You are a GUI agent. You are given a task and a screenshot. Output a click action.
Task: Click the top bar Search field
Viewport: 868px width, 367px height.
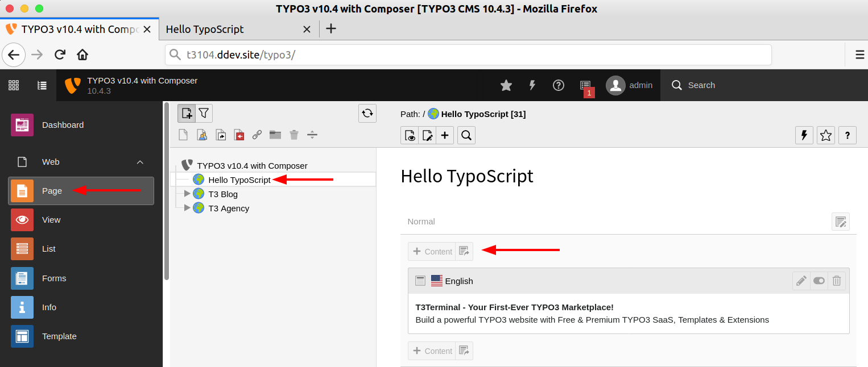pyautogui.click(x=764, y=85)
